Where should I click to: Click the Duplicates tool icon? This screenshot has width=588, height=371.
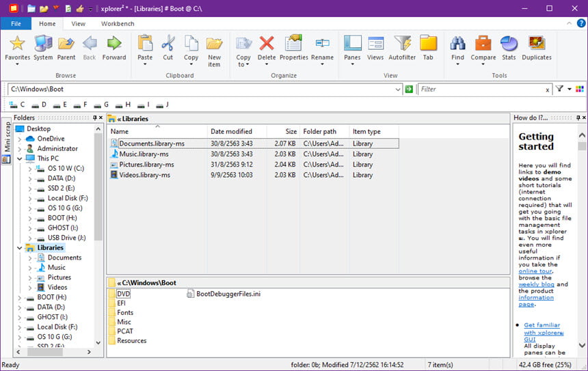(x=537, y=44)
